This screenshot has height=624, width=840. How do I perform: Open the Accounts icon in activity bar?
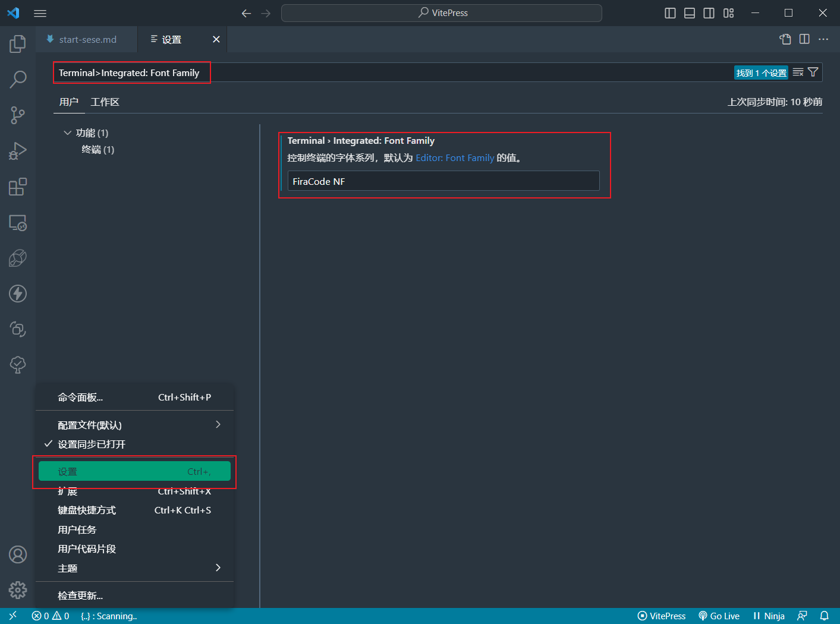[x=18, y=554]
